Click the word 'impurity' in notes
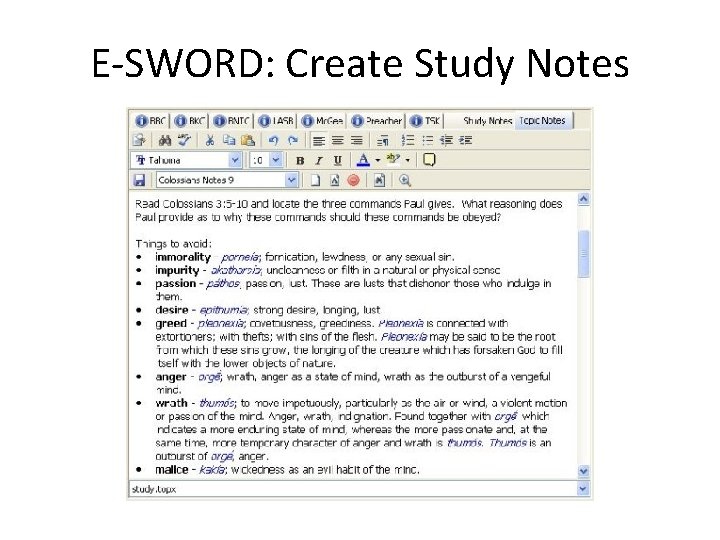The width and height of the screenshot is (720, 540). (177, 270)
